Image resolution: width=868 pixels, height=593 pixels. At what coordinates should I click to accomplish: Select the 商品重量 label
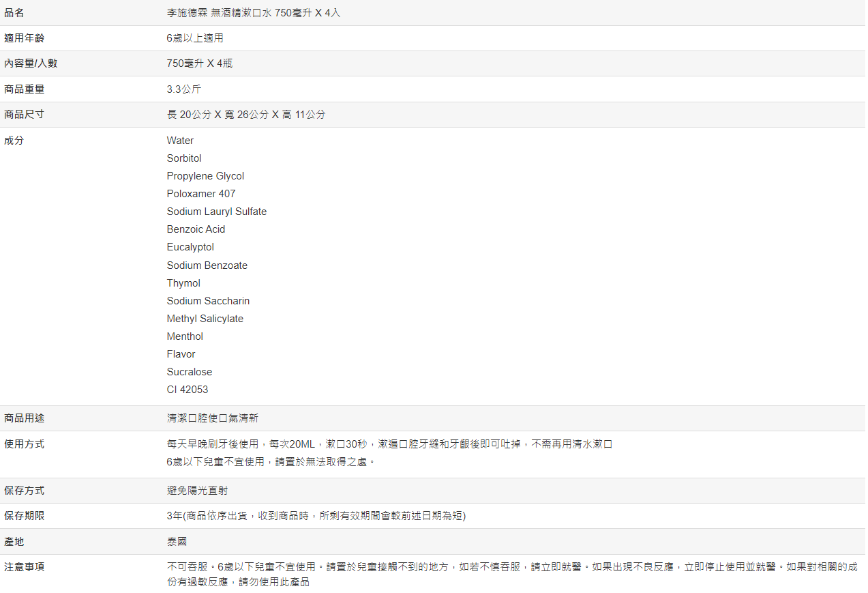click(25, 89)
